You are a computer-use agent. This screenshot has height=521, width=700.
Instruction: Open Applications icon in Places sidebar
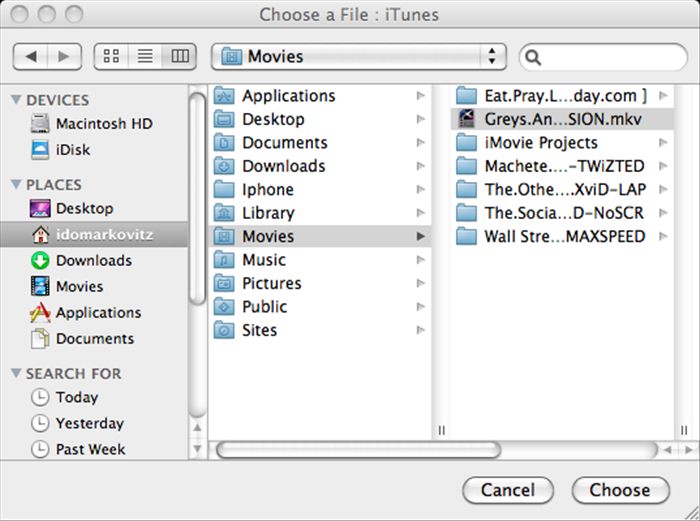40,313
